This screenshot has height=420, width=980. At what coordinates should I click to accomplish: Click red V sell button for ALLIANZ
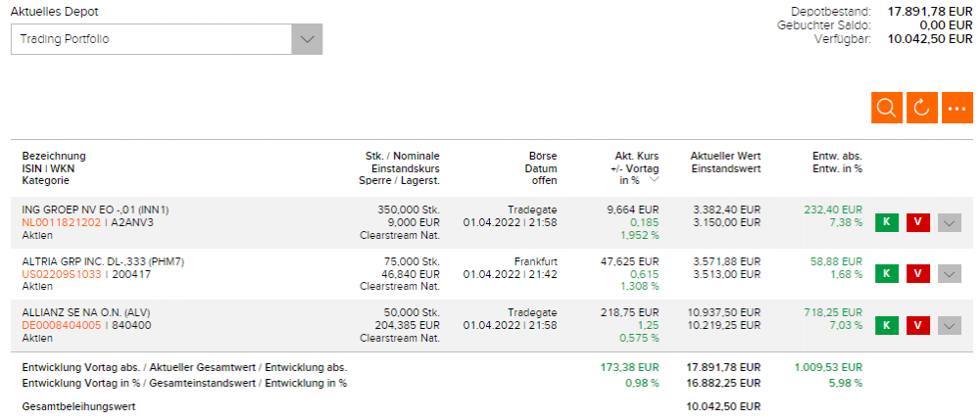(x=917, y=325)
